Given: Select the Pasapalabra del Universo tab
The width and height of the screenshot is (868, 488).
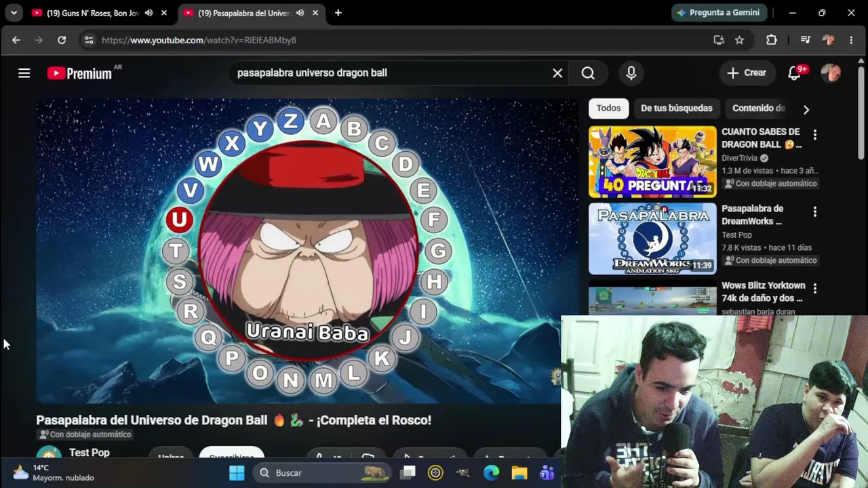Looking at the screenshot, I should tap(244, 13).
